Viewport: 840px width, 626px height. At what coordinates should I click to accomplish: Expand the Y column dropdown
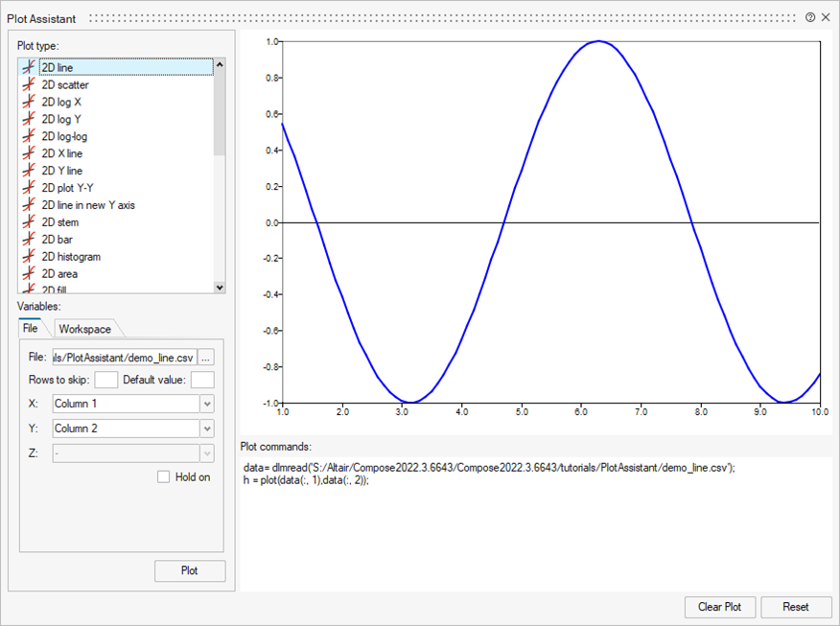tap(207, 429)
